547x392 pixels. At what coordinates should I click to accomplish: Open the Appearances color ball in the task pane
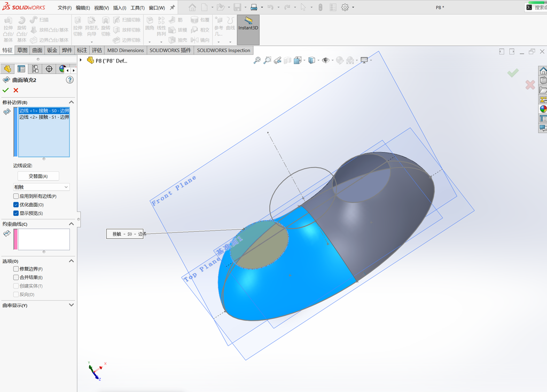543,109
